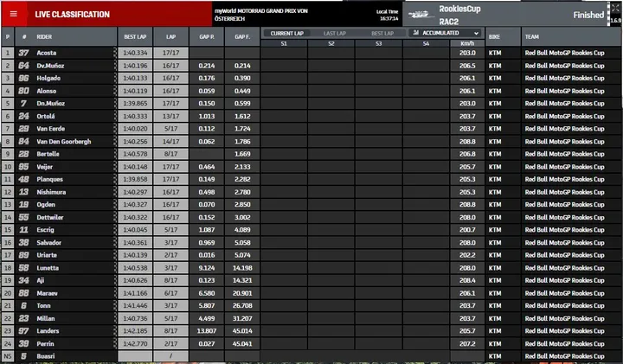Select rider Holgado
The height and width of the screenshot is (364, 623).
pos(48,78)
